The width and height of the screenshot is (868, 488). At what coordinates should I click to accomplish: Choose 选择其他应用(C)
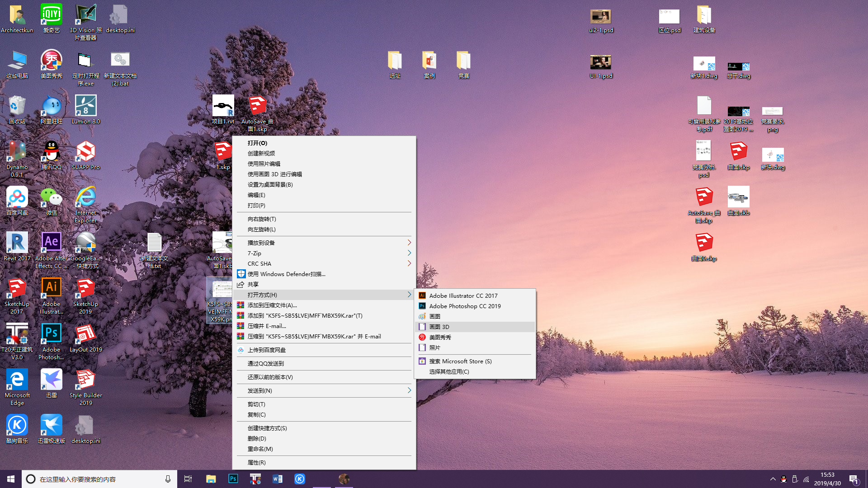tap(475, 371)
